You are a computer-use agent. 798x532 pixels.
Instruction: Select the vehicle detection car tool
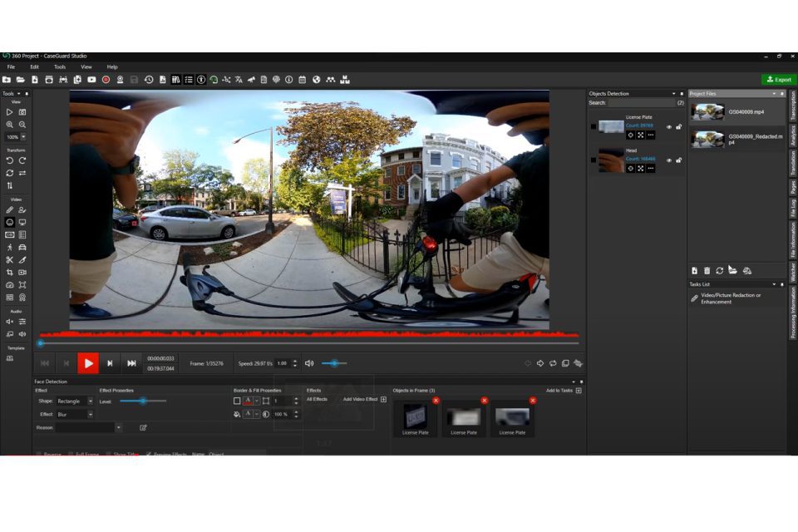[x=22, y=248]
